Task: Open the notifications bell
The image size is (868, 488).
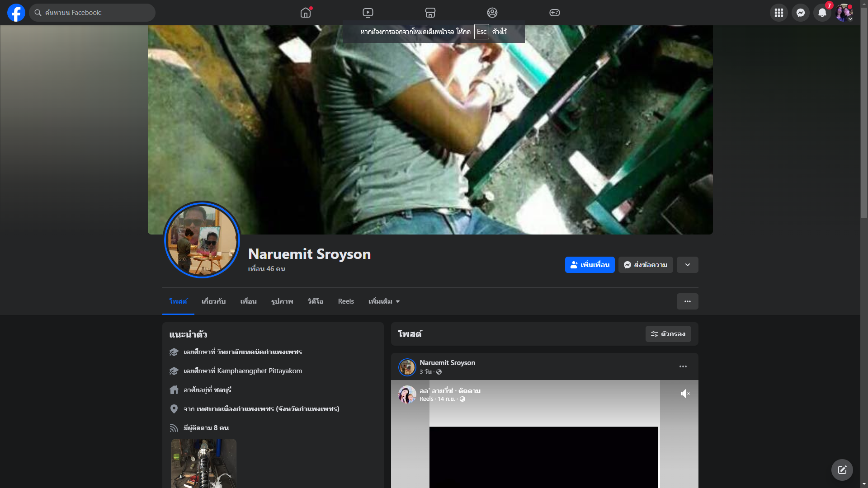Action: pyautogui.click(x=822, y=13)
